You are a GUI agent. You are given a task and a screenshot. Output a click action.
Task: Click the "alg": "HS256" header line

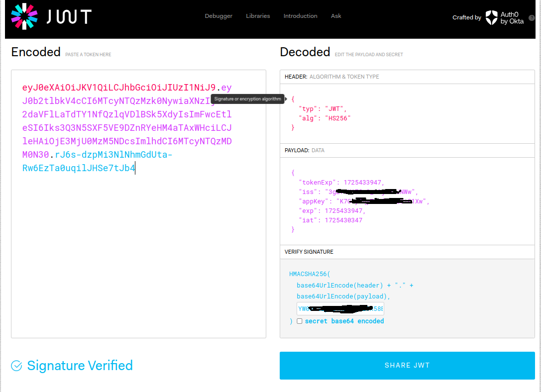tap(325, 118)
